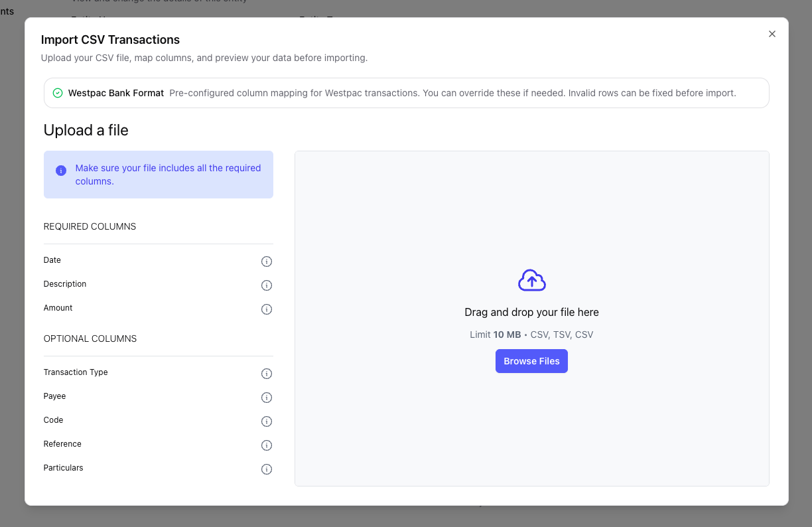
Task: Select the Transaction Type optional column label
Action: (76, 372)
